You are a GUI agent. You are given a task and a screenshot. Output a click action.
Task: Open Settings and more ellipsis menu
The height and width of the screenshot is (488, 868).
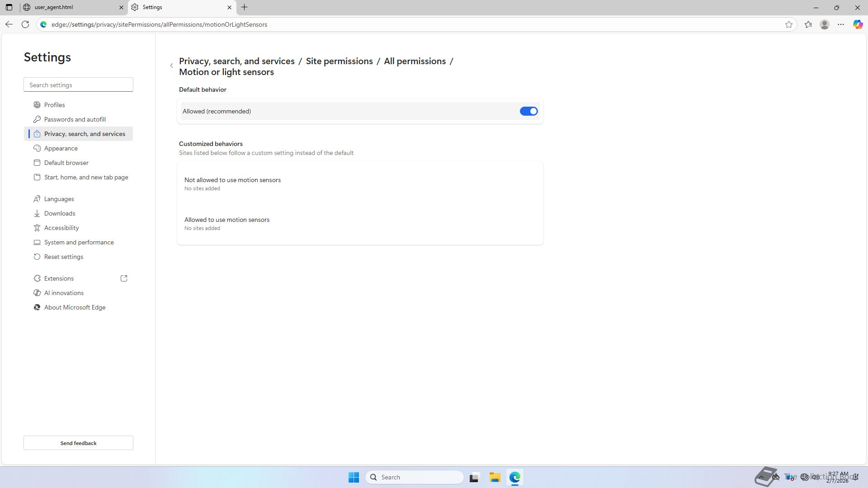click(840, 24)
